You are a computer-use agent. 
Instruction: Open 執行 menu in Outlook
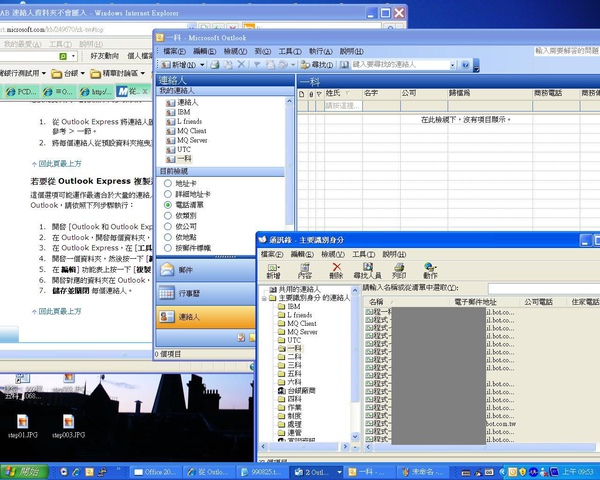[x=321, y=51]
